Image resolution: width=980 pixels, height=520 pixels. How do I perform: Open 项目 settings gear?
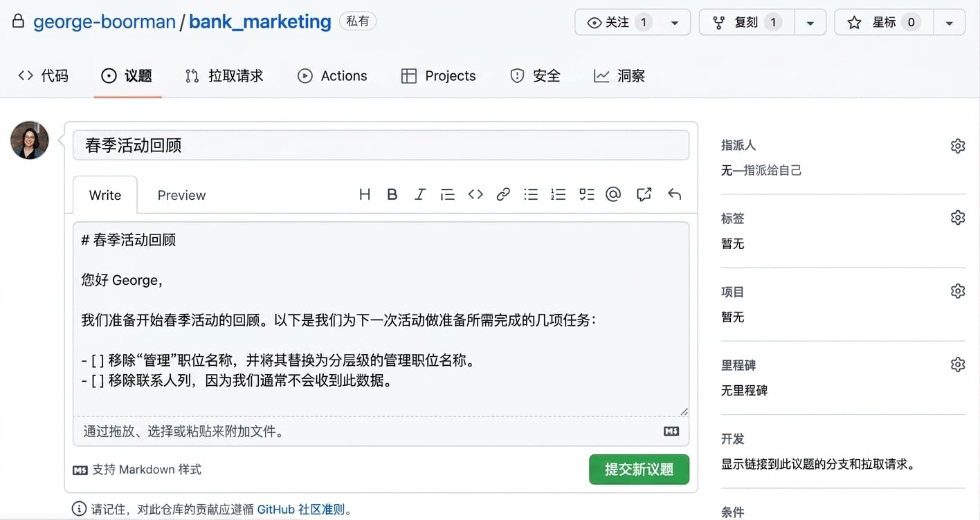click(x=958, y=291)
